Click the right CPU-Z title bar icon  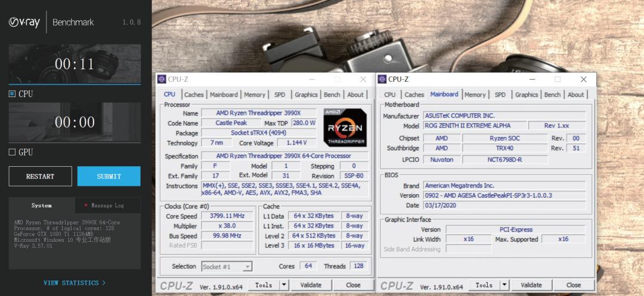pos(382,79)
